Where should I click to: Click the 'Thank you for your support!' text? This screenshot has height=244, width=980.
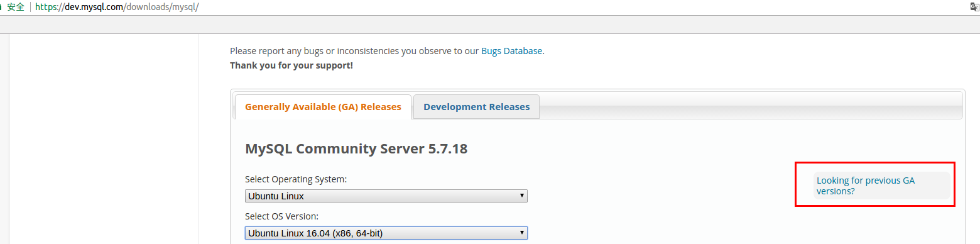pyautogui.click(x=291, y=65)
